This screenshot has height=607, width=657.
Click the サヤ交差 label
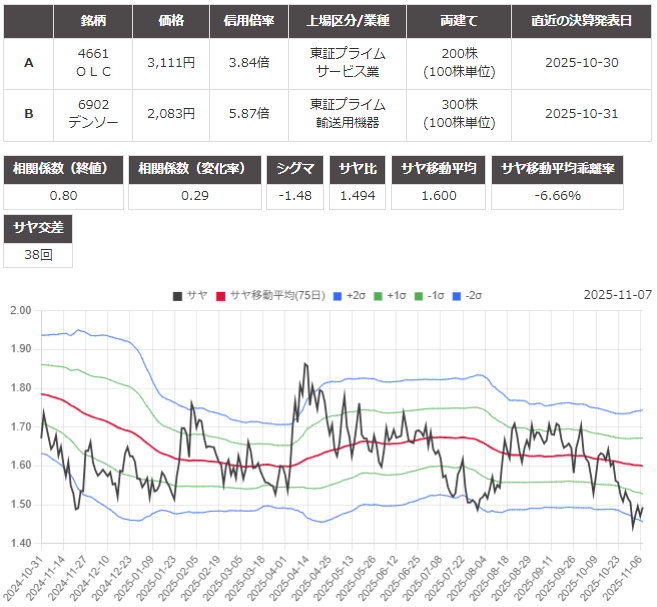tap(38, 228)
